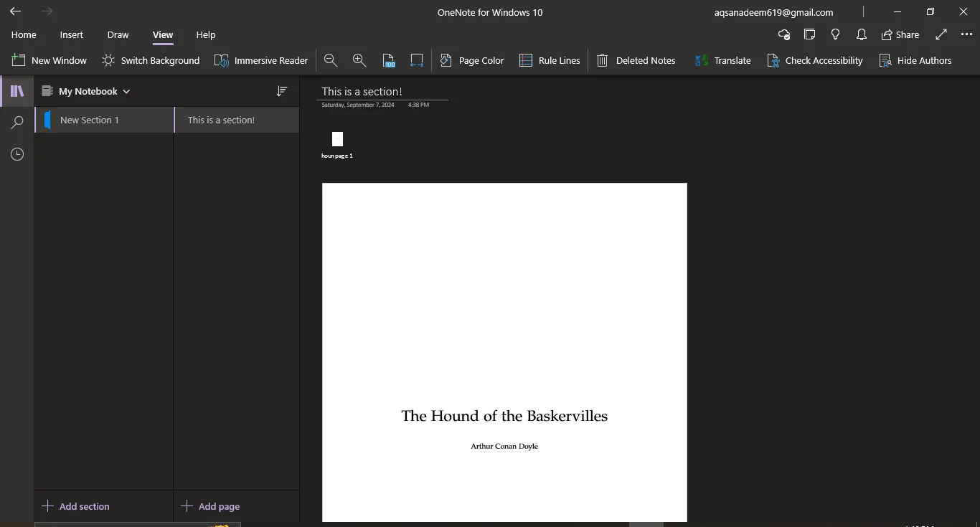Screen dimensions: 980x527
Task: Toggle the notebooks navigation icon
Action: [x=17, y=91]
